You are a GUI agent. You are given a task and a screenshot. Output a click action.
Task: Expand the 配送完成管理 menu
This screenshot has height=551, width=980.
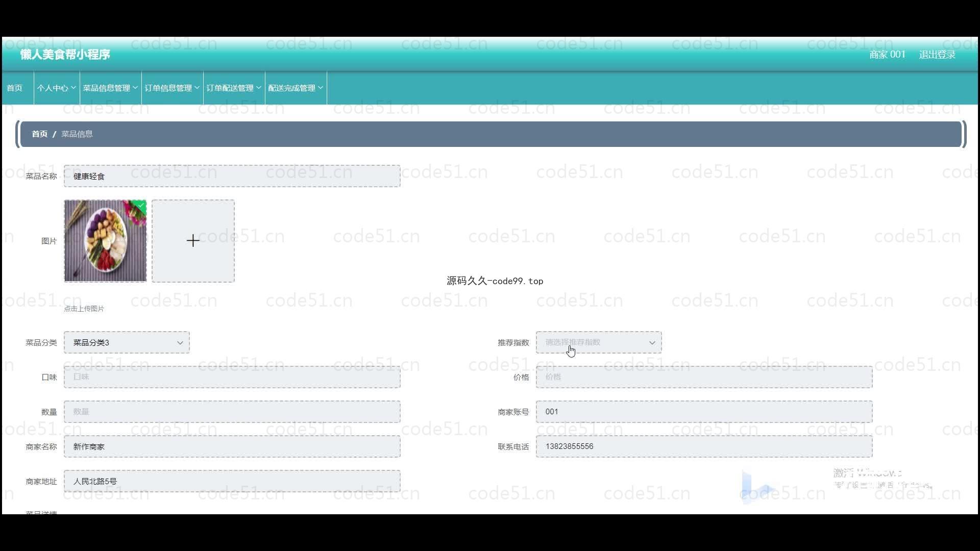click(x=296, y=88)
